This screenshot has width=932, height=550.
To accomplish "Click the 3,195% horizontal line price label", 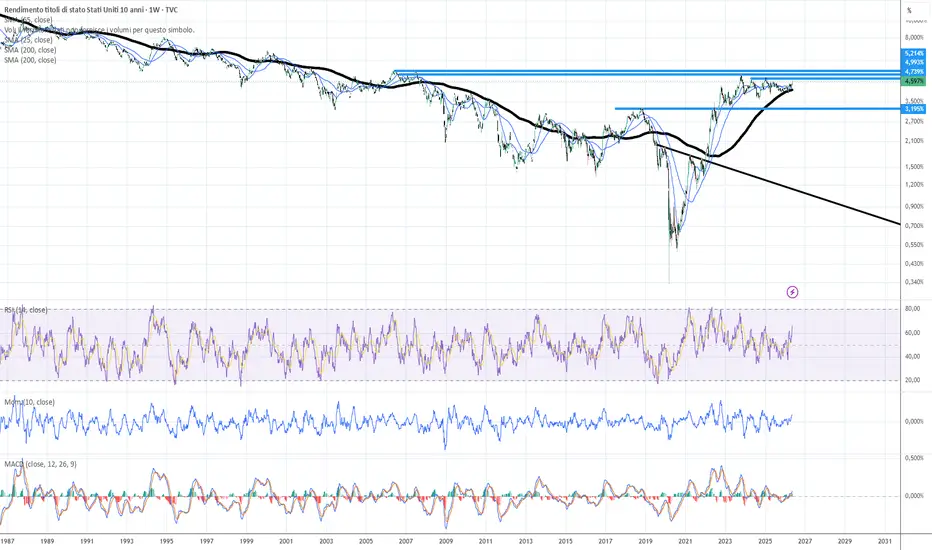I will click(x=914, y=109).
